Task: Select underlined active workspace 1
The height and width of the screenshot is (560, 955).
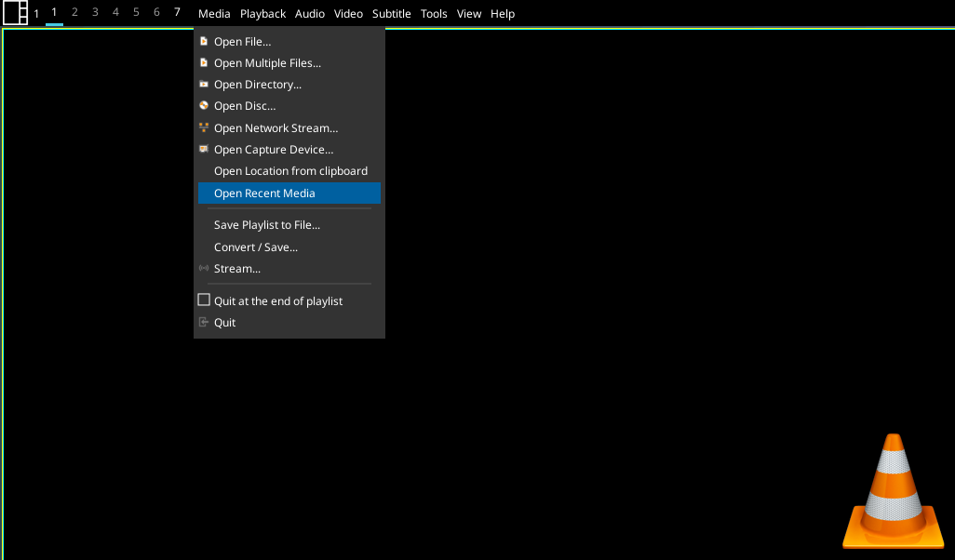Action: click(x=54, y=12)
